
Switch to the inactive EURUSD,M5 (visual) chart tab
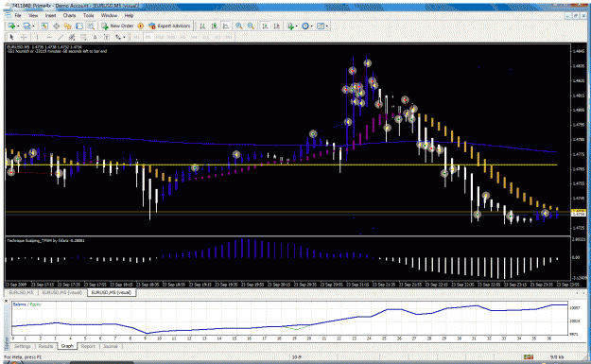(x=61, y=292)
